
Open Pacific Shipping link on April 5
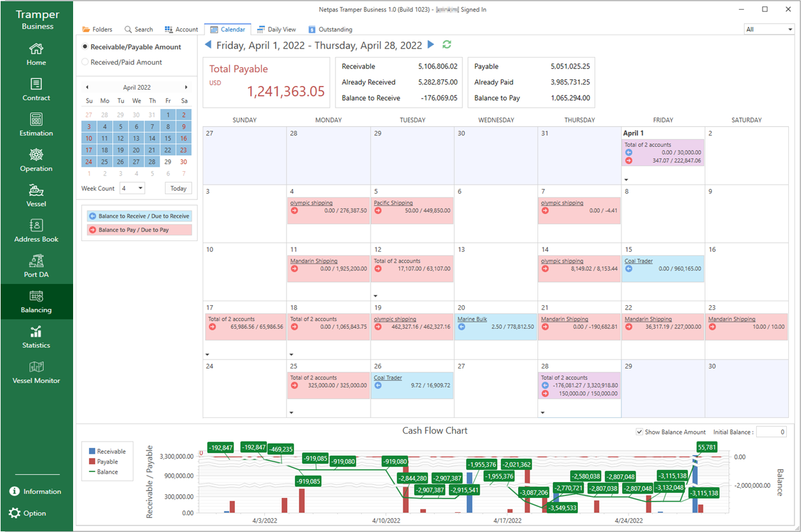point(393,203)
